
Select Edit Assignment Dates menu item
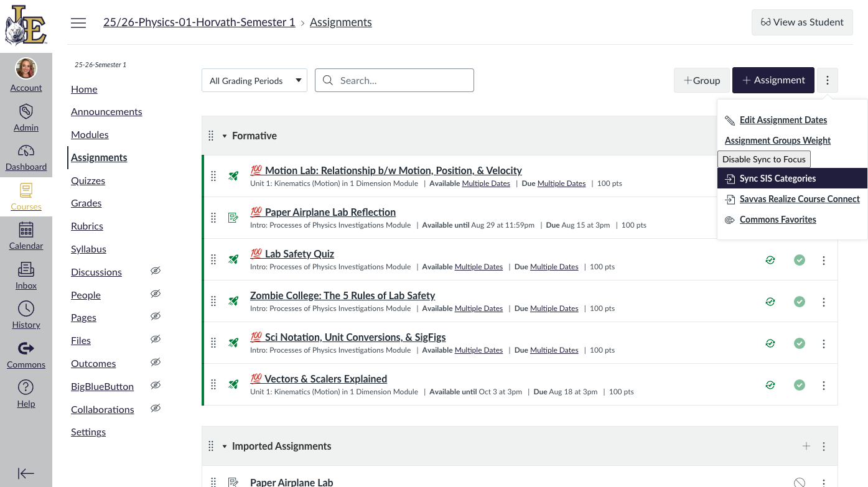(x=783, y=120)
